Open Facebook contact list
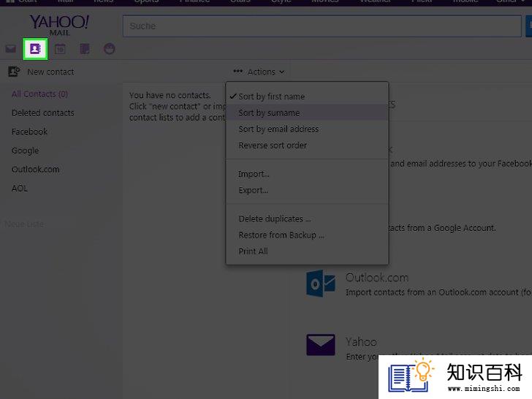Image resolution: width=532 pixels, height=399 pixels. (29, 132)
